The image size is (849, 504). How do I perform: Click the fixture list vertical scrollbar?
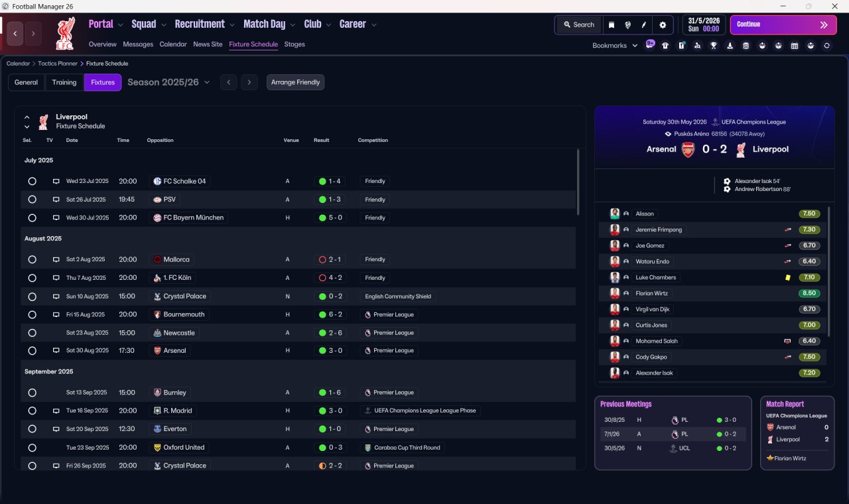point(578,182)
